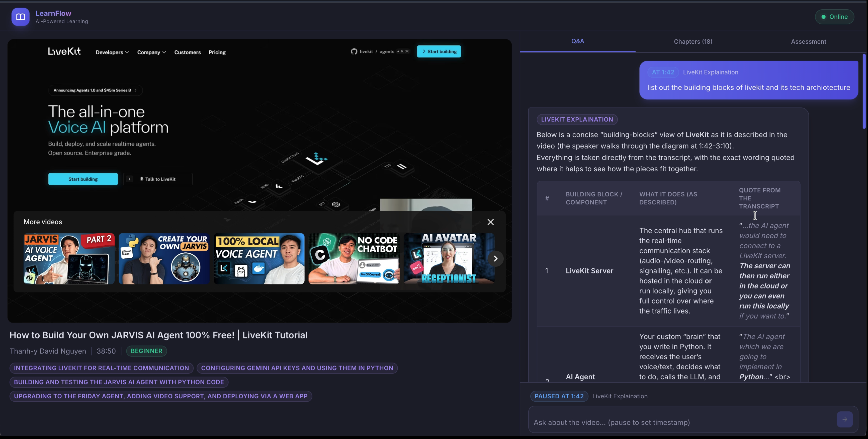Switch to the Chapters (18) tab
This screenshot has width=868, height=439.
click(693, 41)
